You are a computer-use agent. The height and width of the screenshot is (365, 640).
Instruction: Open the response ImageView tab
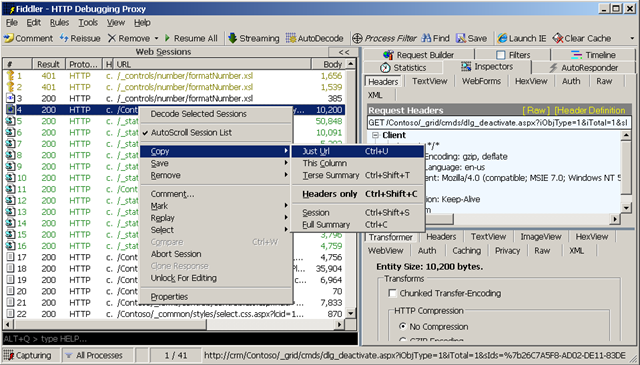[541, 237]
